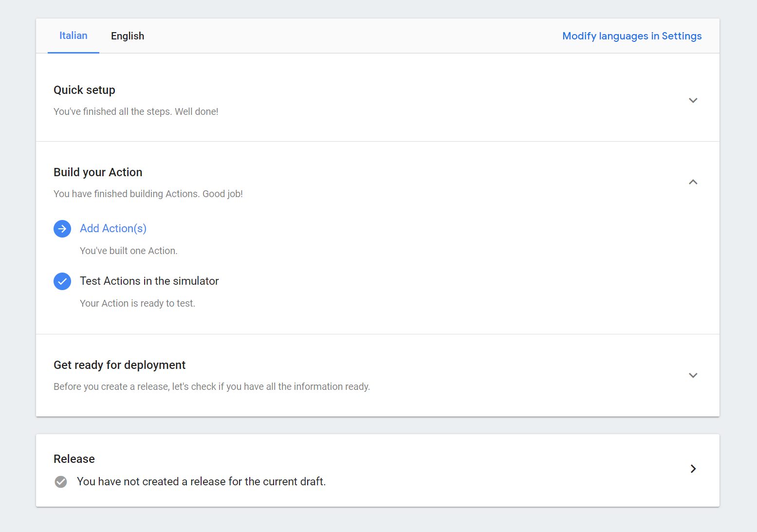This screenshot has height=532, width=757.
Task: Select Test Actions in the simulator
Action: click(x=149, y=281)
